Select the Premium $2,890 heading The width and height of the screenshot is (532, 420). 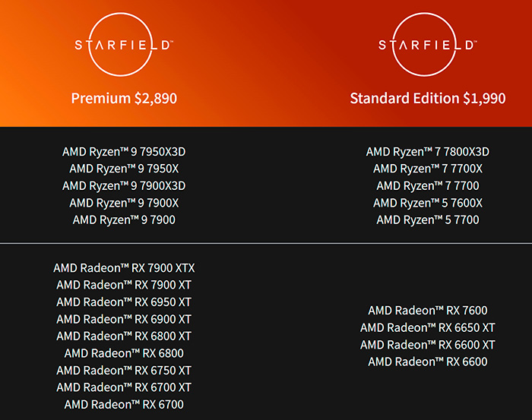(x=124, y=98)
